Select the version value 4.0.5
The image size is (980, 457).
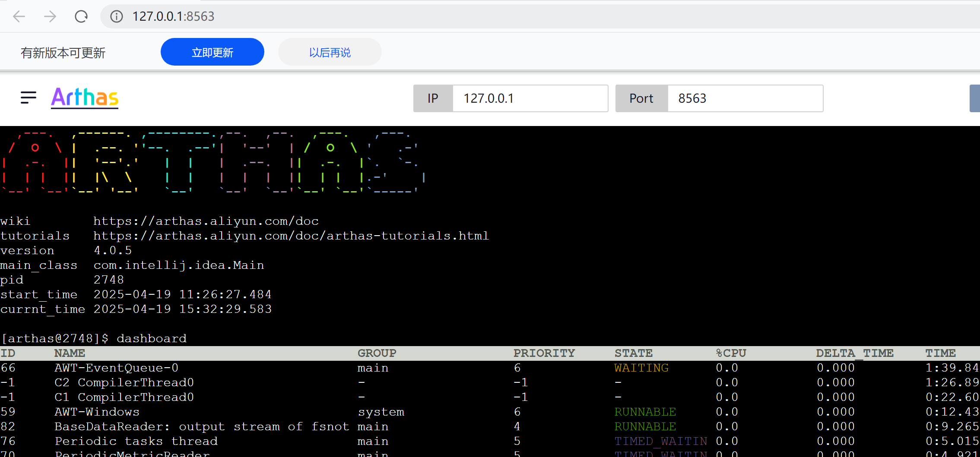click(x=113, y=250)
